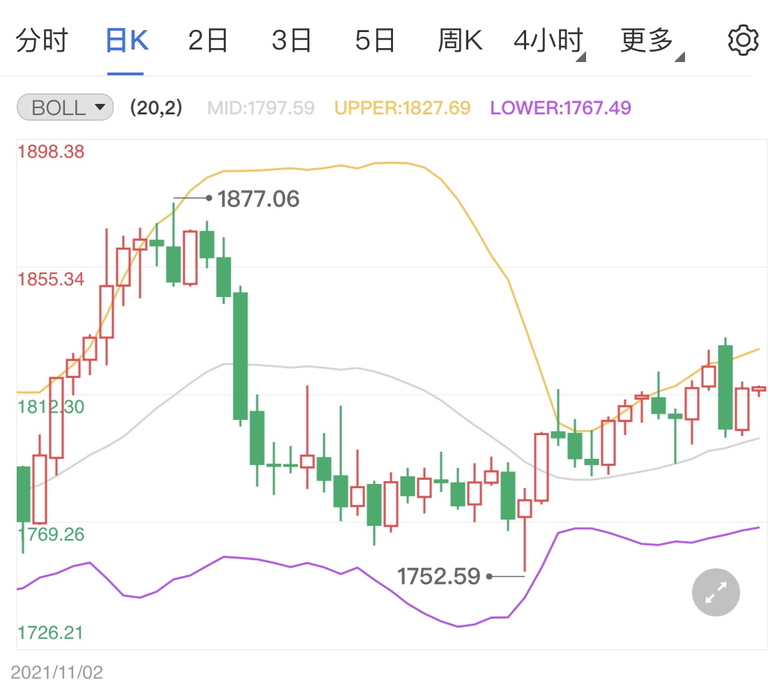Click the 1877.06 high price label
Image resolution: width=784 pixels, height=689 pixels.
(259, 199)
